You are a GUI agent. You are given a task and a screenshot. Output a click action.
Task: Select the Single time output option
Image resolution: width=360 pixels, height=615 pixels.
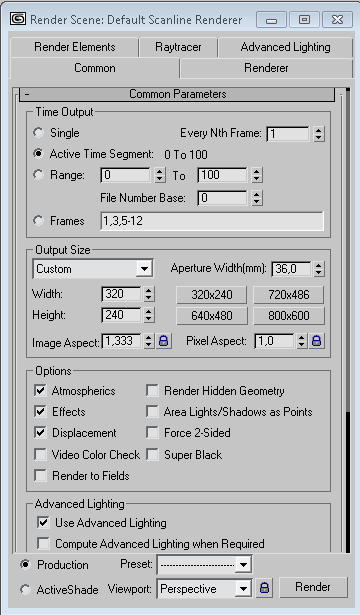38,133
